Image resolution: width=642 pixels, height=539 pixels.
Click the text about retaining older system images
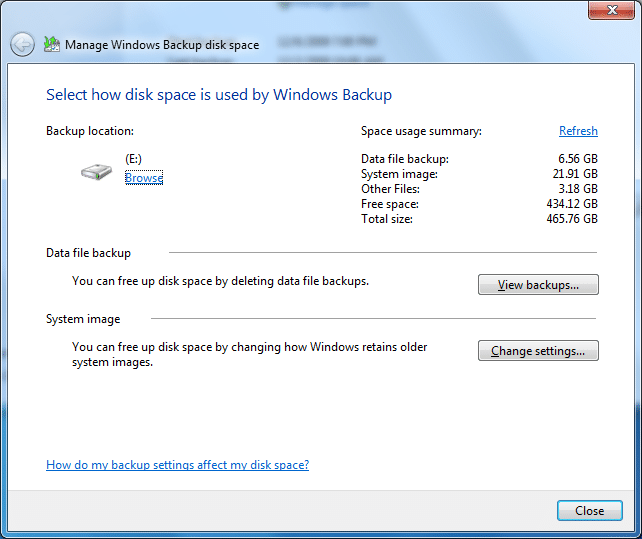249,354
